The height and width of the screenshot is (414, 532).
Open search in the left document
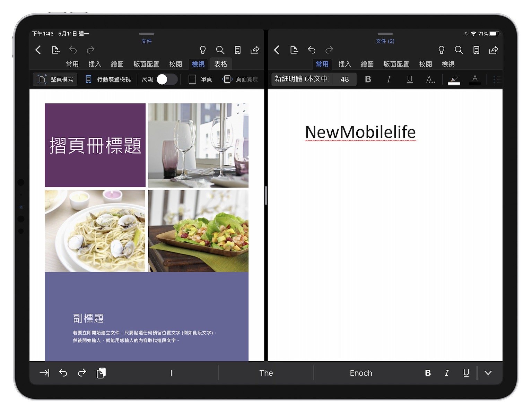220,50
